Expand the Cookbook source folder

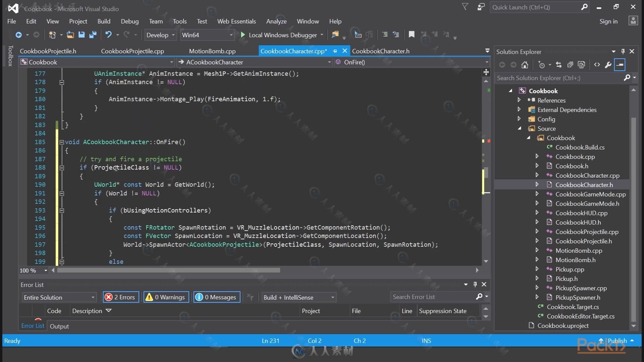(529, 137)
